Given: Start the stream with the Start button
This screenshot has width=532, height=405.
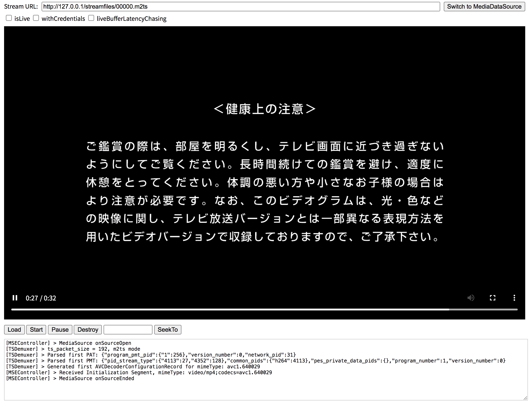Looking at the screenshot, I should pyautogui.click(x=36, y=330).
